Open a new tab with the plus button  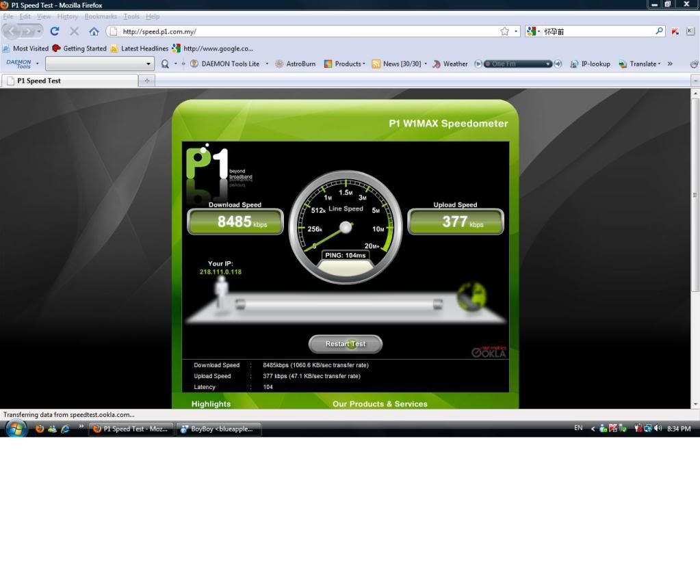coord(146,81)
